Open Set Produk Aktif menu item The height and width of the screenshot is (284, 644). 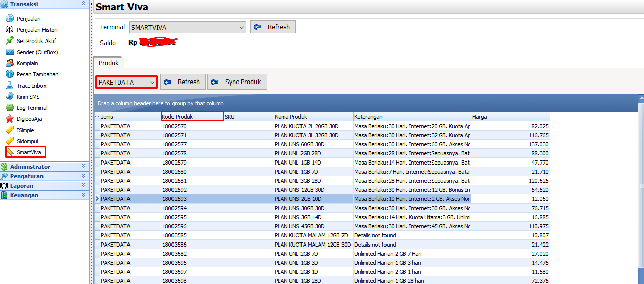tap(36, 41)
